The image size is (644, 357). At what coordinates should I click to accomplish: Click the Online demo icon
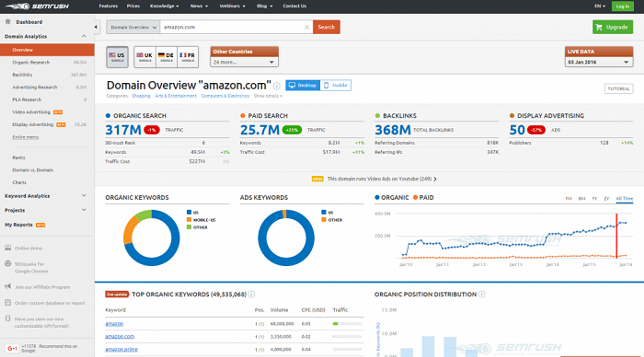[x=8, y=248]
